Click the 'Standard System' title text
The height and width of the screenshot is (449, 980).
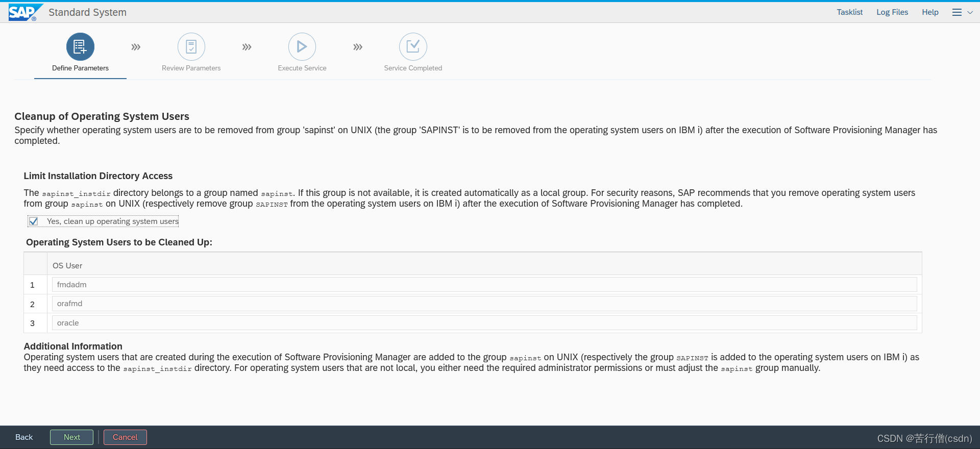87,12
